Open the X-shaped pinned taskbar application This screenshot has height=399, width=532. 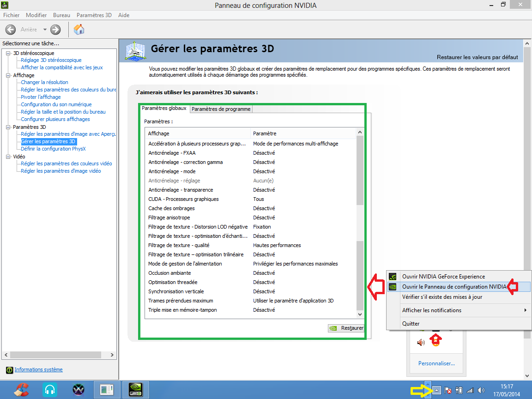click(79, 390)
